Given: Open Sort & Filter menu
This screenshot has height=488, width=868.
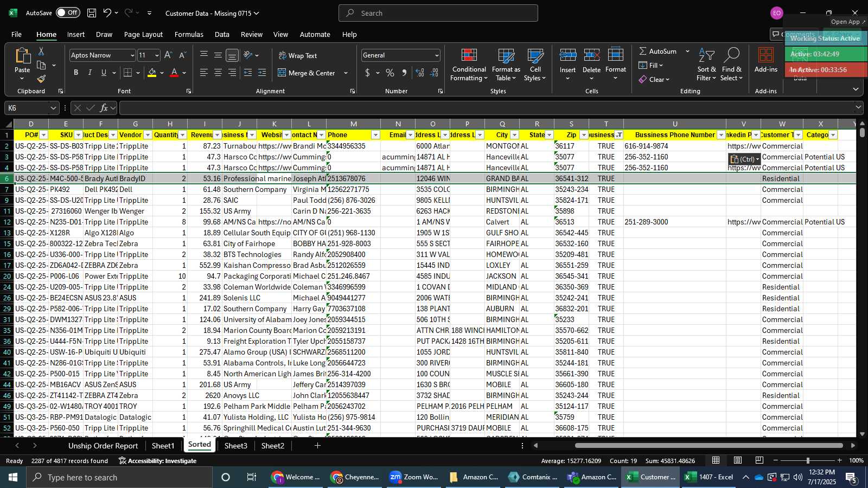Looking at the screenshot, I should [706, 65].
